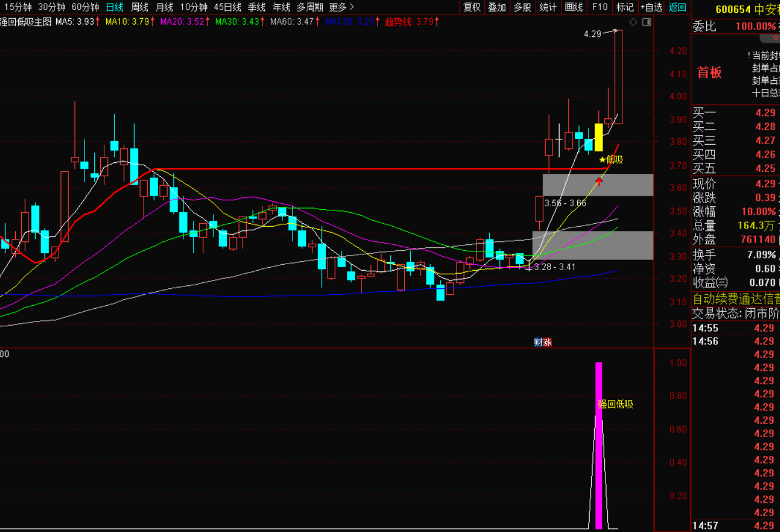Open the 复权 adjustment menu
The height and width of the screenshot is (532, 780).
tap(472, 7)
